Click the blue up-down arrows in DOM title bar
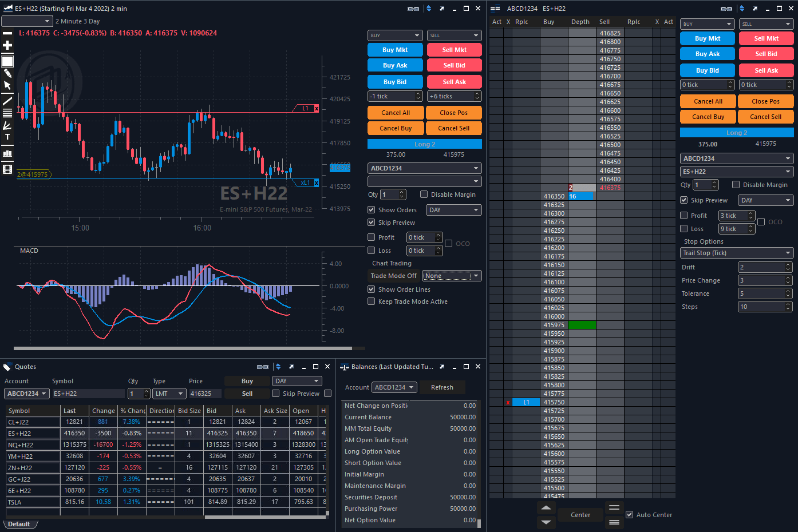 tap(742, 9)
